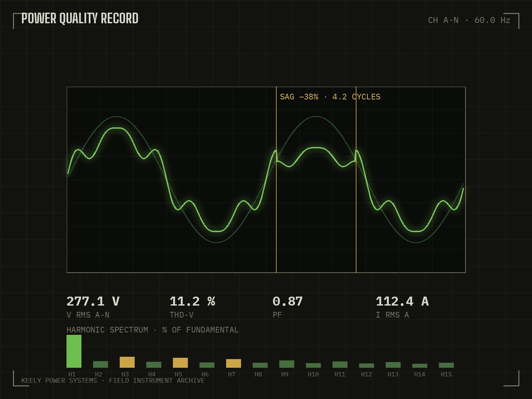Select the H1 fundamental bar
Viewport: 532px width, 399px height.
pos(74,351)
